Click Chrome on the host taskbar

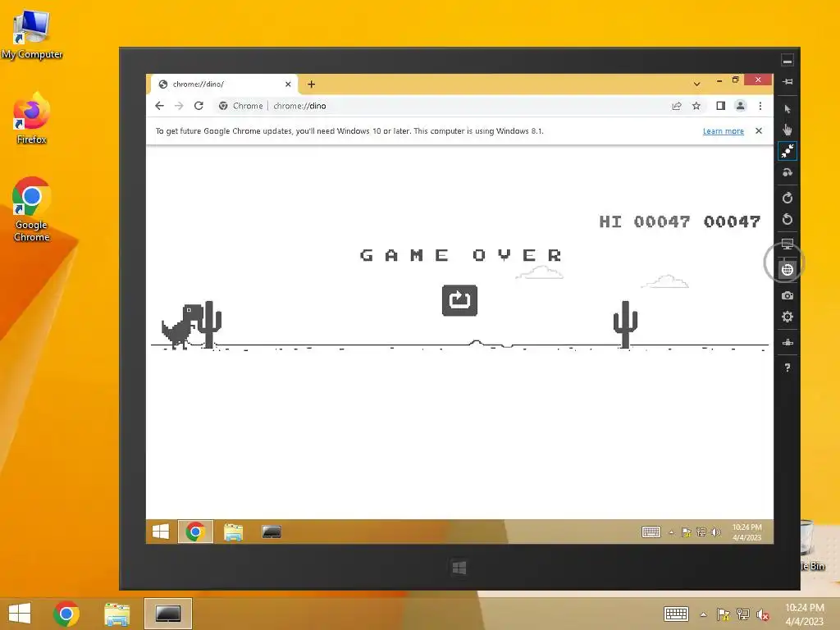pos(66,614)
